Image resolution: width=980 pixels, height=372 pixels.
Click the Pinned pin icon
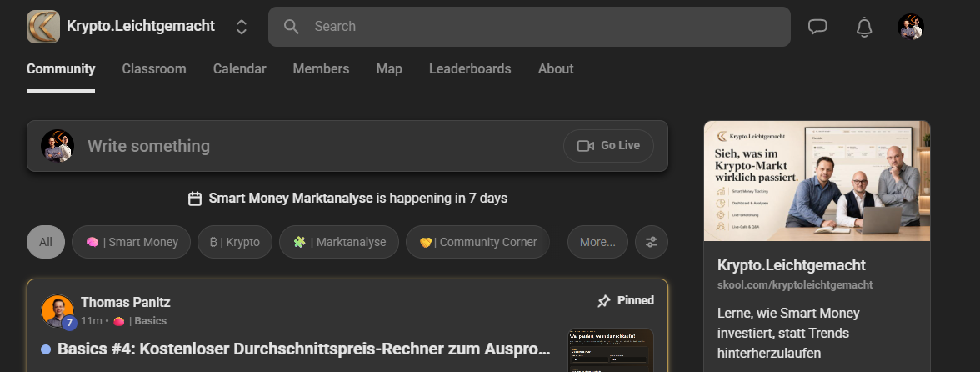click(603, 301)
